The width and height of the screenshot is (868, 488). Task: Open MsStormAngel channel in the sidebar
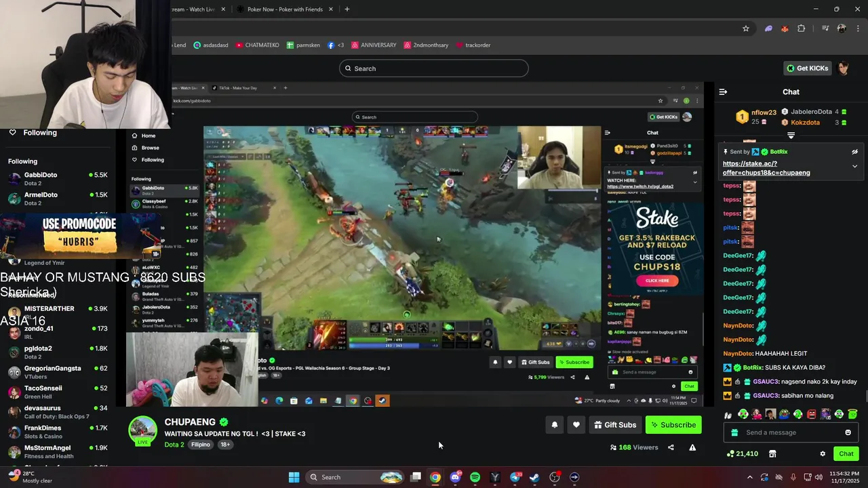tap(58, 451)
